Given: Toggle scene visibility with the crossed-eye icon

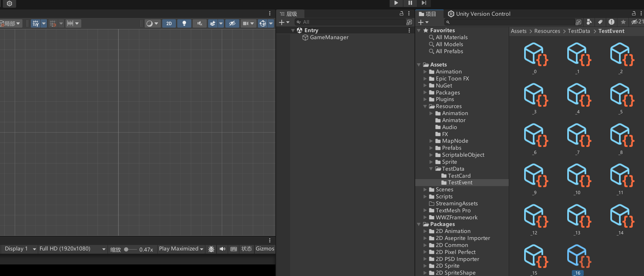Looking at the screenshot, I should [232, 23].
